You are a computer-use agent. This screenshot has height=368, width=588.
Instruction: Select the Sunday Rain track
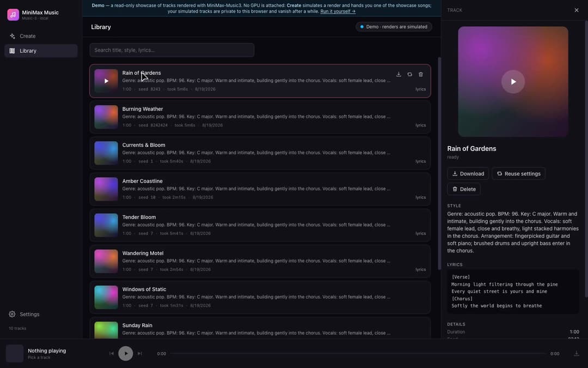260,328
